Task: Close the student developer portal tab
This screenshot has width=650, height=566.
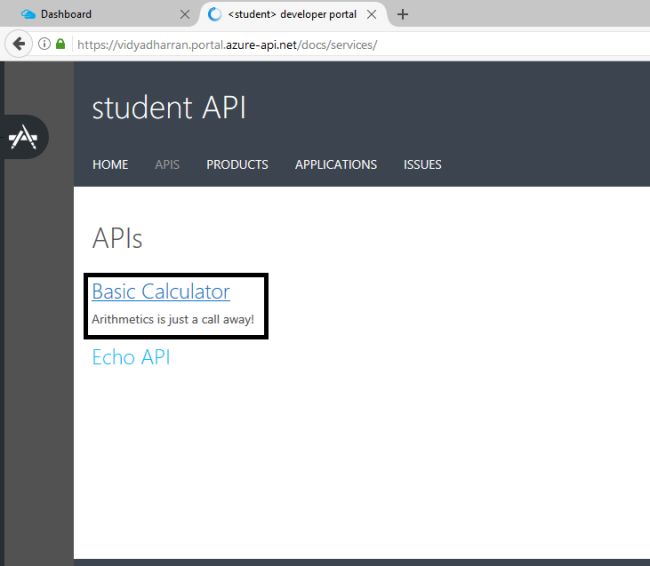Action: click(371, 15)
